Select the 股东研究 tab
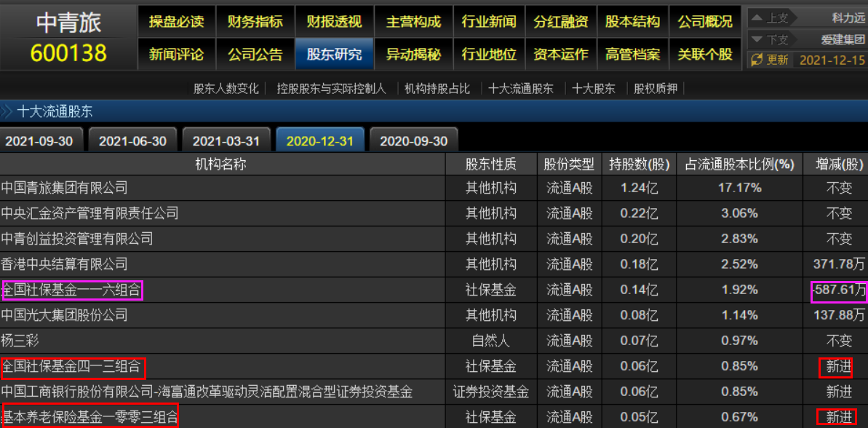Screen dimensions: 868x428 click(335, 55)
